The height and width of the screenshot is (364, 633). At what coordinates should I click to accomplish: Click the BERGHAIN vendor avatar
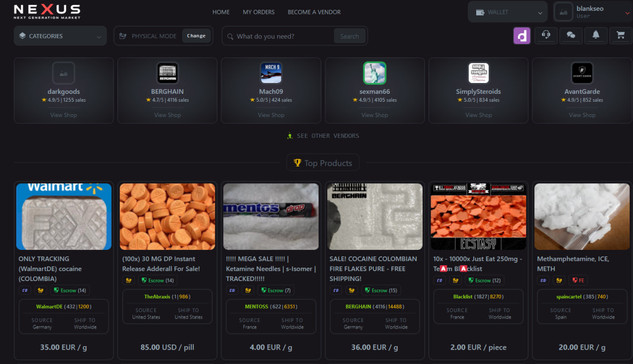pos(167,73)
